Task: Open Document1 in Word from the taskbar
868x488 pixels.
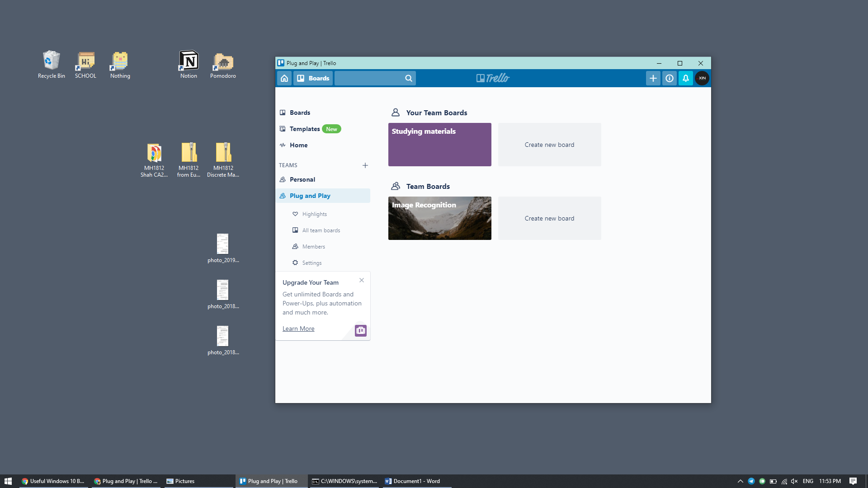Action: 414,481
